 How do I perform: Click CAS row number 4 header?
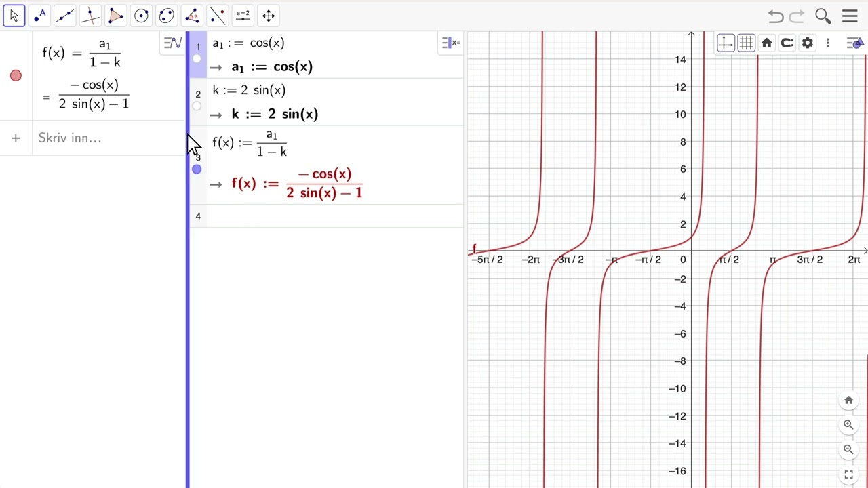pos(198,216)
